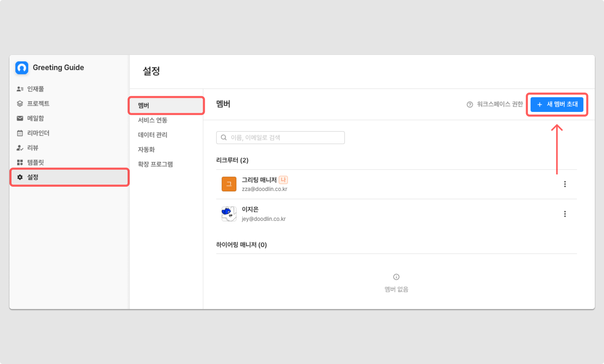
Task: Open options menu for 그리팅 매니저
Action: [x=565, y=184]
